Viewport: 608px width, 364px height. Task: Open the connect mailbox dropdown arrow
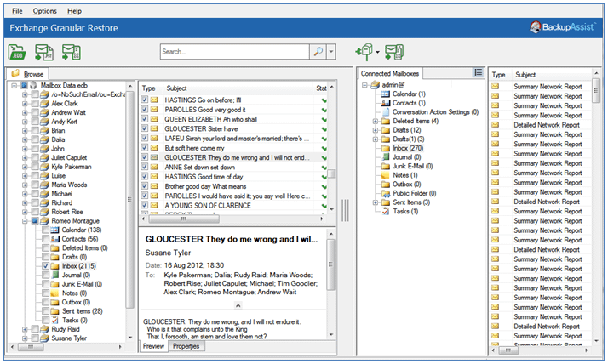(x=378, y=52)
